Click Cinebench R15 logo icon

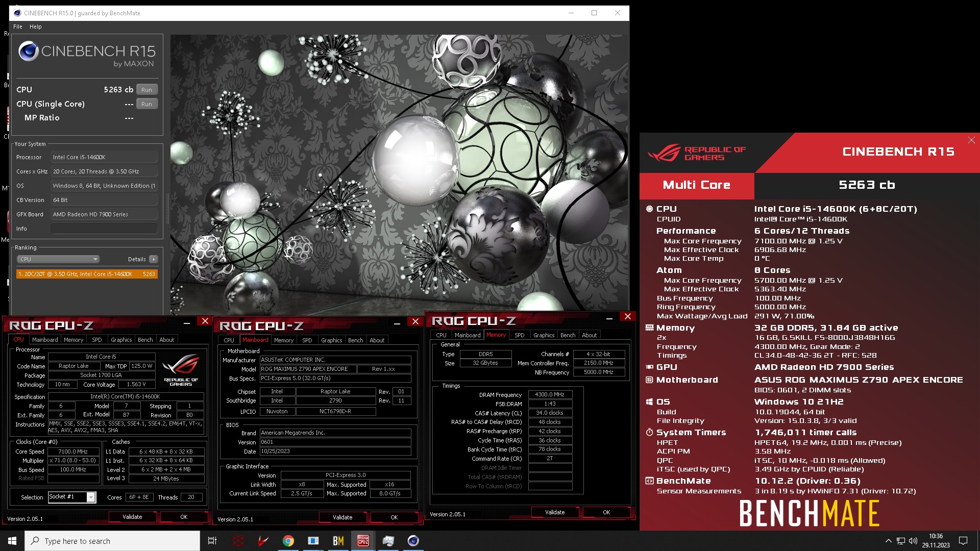coord(29,52)
